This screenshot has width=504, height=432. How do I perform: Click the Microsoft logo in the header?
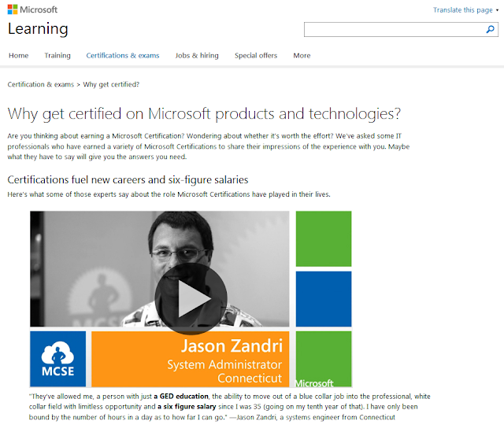(x=32, y=9)
